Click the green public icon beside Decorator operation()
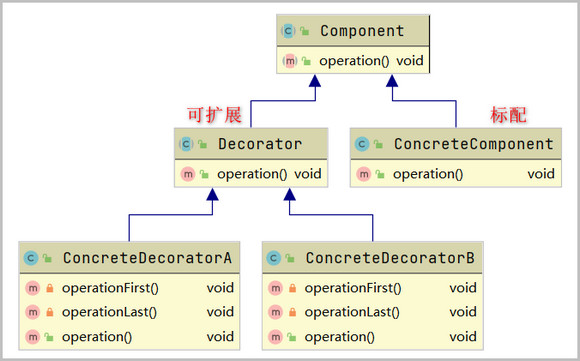 (x=204, y=174)
